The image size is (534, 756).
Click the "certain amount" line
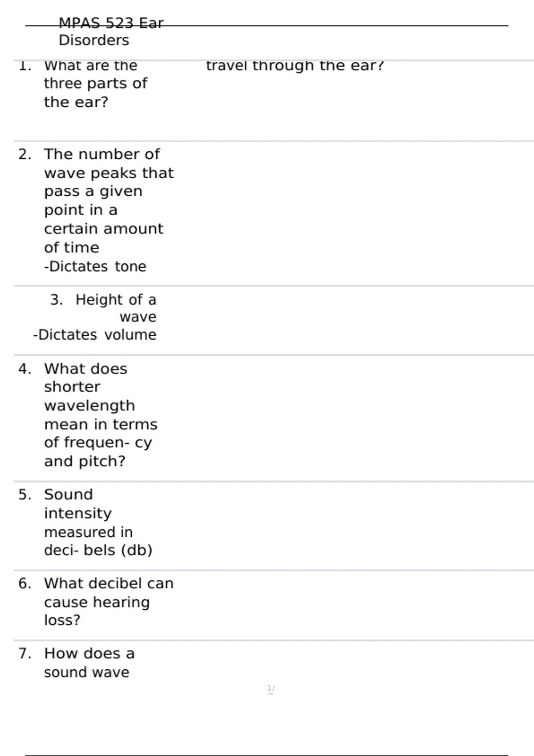coord(103,229)
